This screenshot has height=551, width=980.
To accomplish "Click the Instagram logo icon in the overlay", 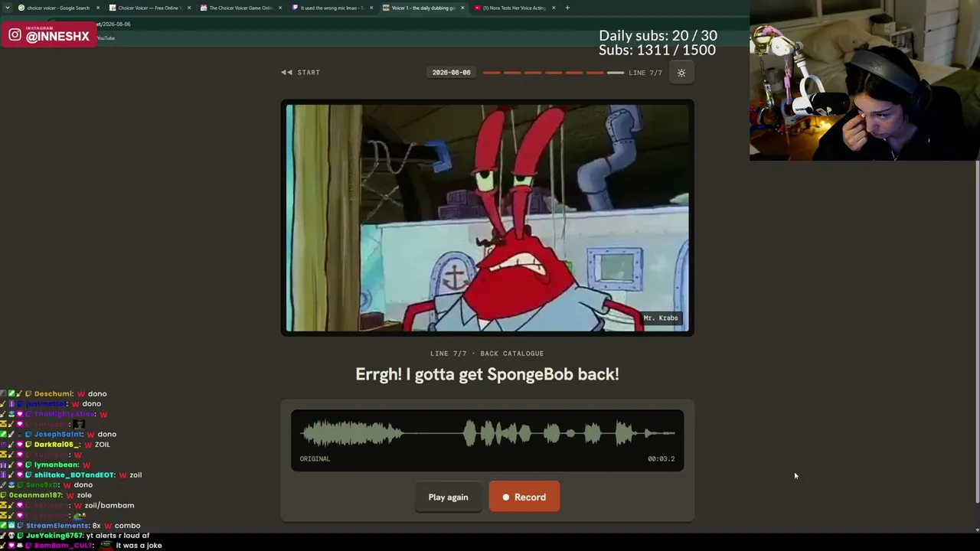I will pyautogui.click(x=15, y=35).
